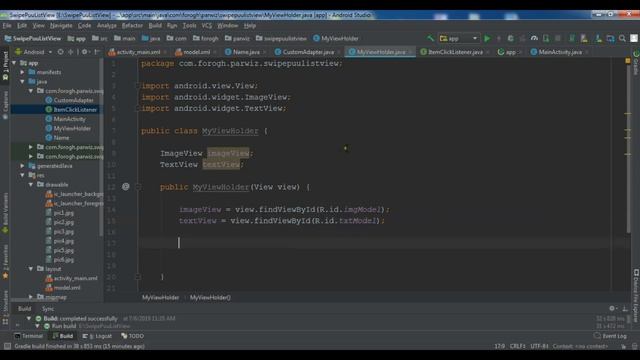Switch to CustomAdapter.java editor tab
640x360 pixels.
coord(307,52)
